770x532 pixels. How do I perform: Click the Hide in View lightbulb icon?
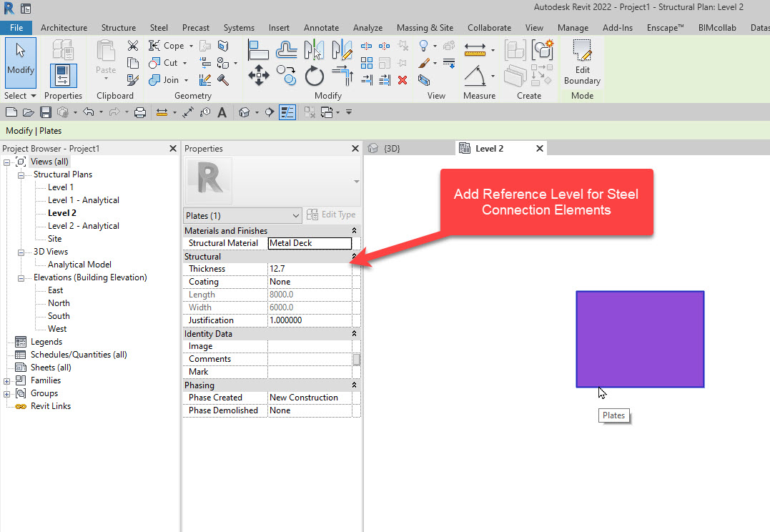(x=424, y=46)
